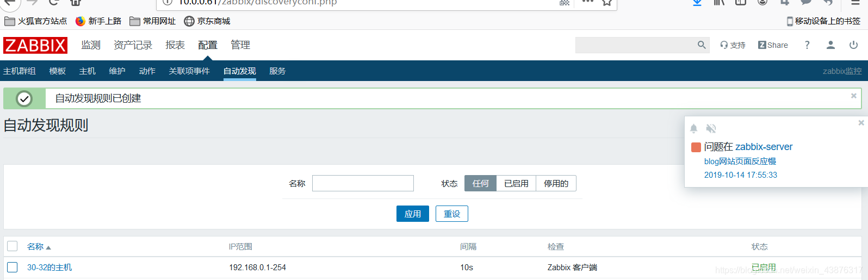Open the 新手上路 Firefox bookmark

point(98,21)
